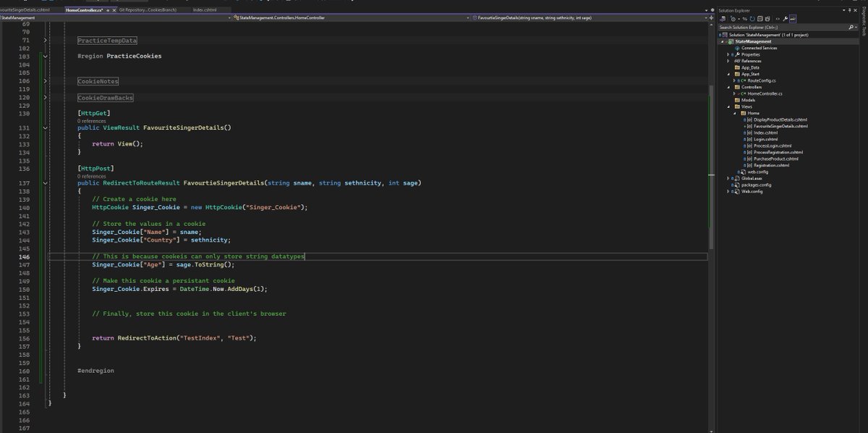Image resolution: width=868 pixels, height=433 pixels.
Task: Expand the collapsed CookieNotes region
Action: 46,81
